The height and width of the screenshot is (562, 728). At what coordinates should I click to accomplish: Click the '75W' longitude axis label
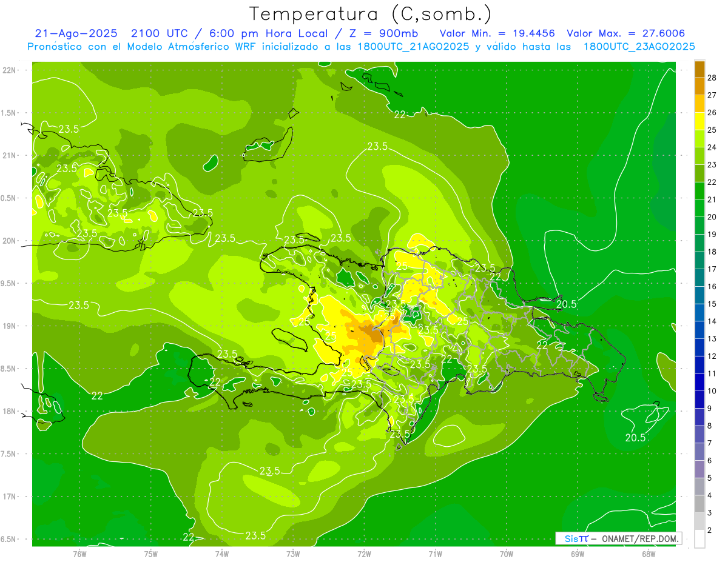(x=150, y=554)
